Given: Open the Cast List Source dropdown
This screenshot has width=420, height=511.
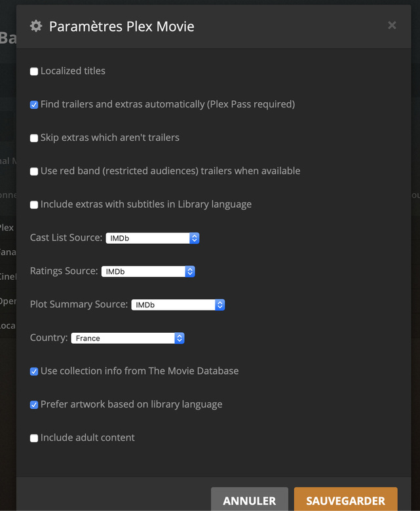Looking at the screenshot, I should click(152, 238).
